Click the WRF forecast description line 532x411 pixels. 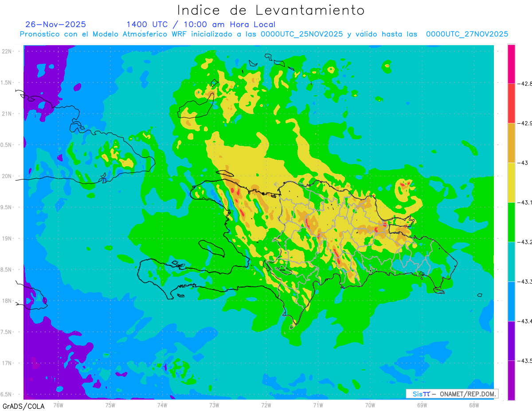264,34
